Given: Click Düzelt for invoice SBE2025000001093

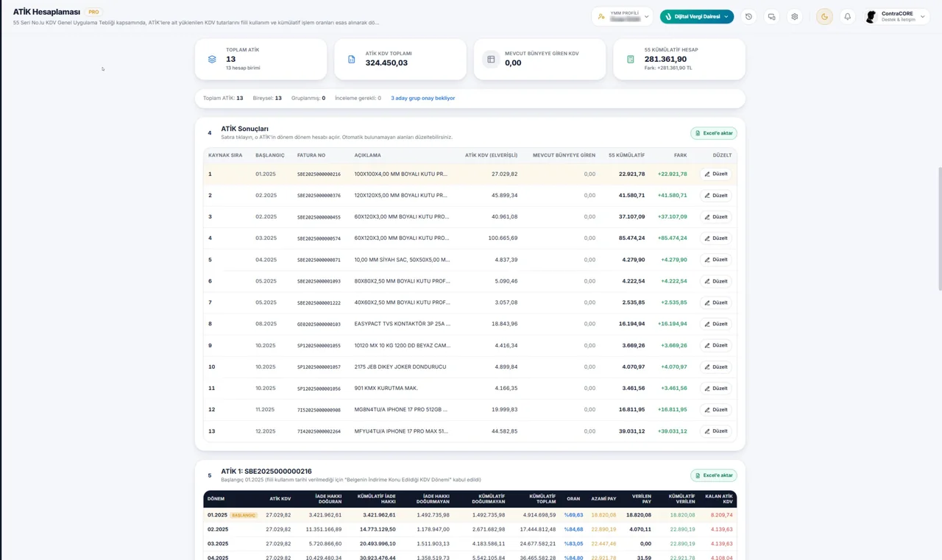Looking at the screenshot, I should click(716, 281).
